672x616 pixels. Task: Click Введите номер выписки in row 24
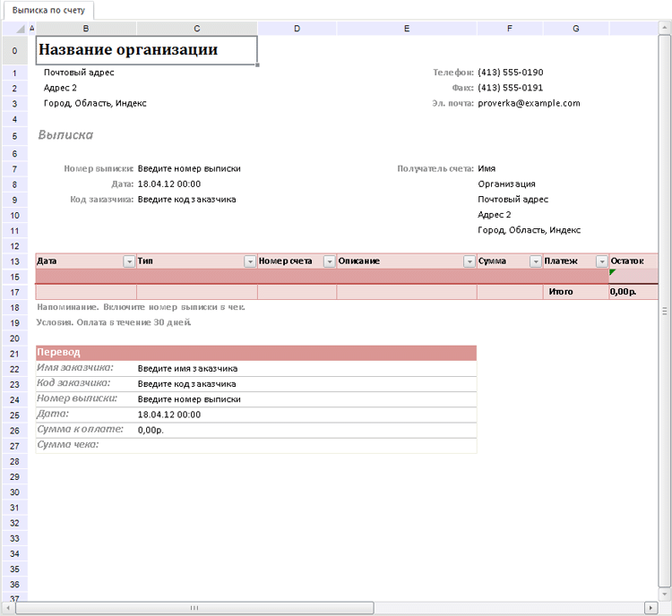189,399
